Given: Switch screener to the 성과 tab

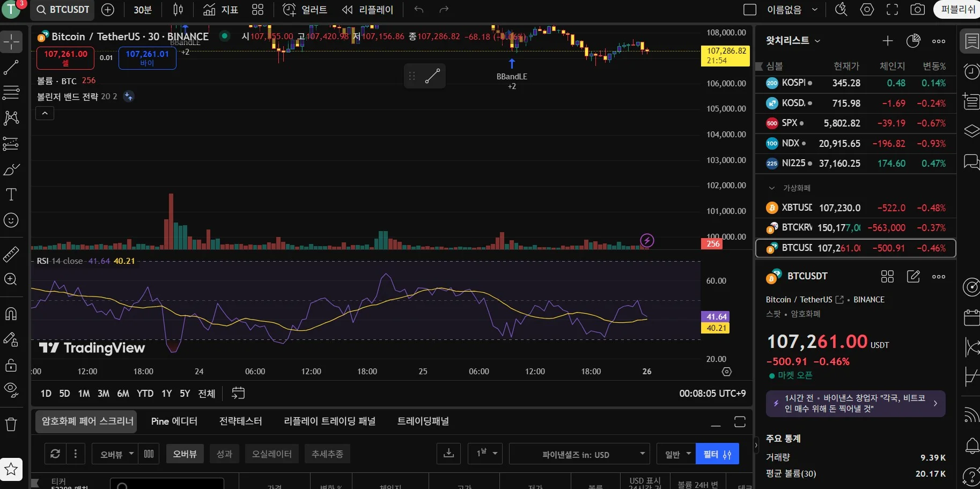Looking at the screenshot, I should (224, 454).
